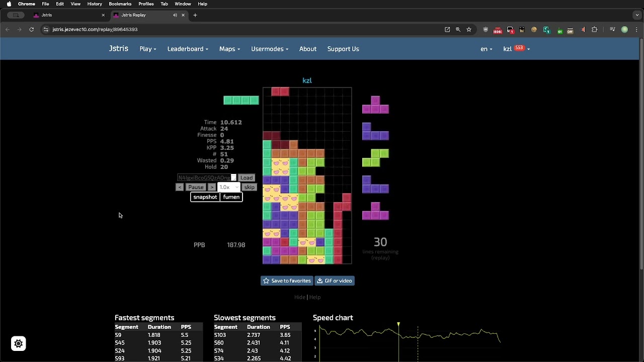Click the yellow marker on the speed chart

pyautogui.click(x=398, y=325)
